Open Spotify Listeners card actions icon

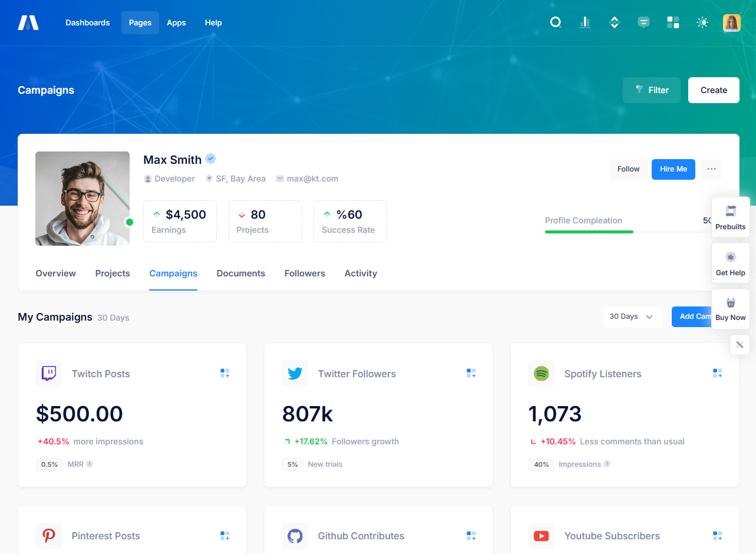tap(717, 373)
